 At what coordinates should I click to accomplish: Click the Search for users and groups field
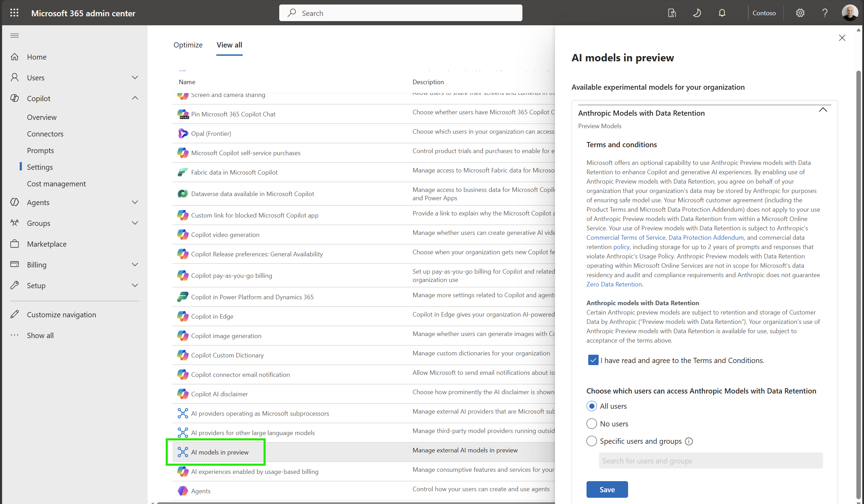point(711,461)
